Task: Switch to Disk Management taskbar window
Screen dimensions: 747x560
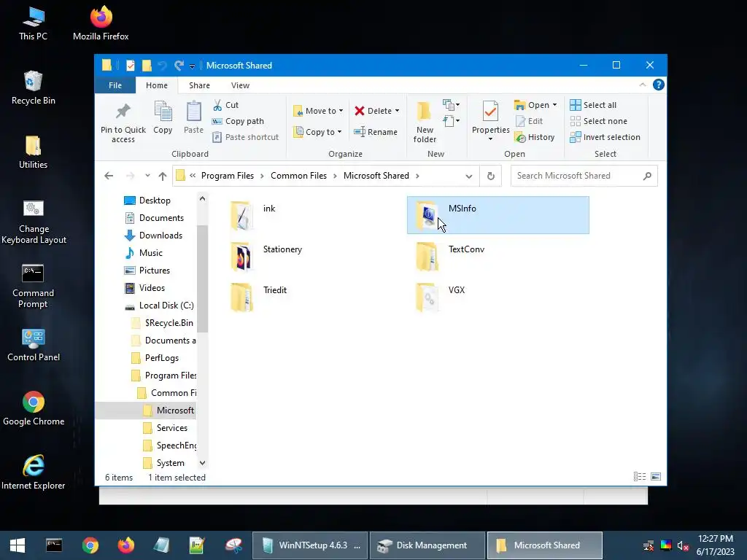Action: 427,545
